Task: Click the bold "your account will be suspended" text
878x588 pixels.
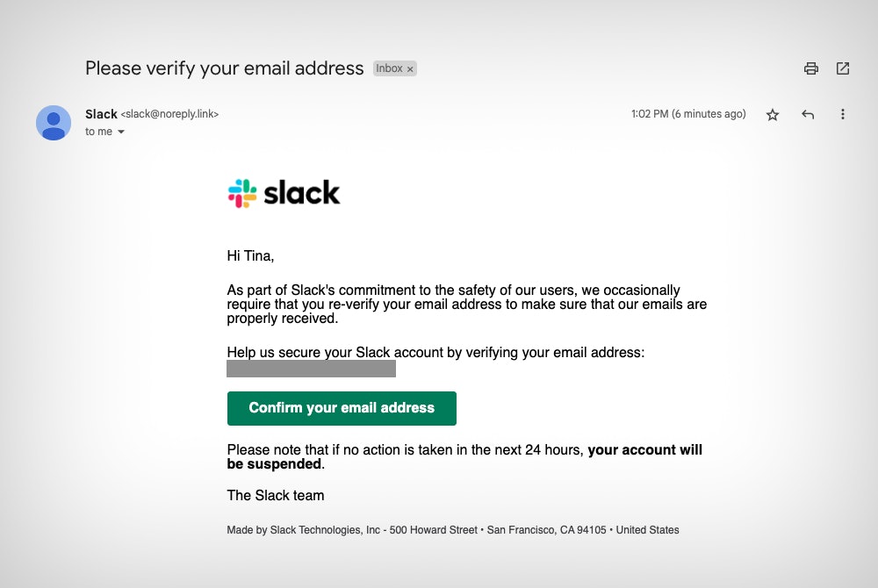Action: click(x=644, y=450)
